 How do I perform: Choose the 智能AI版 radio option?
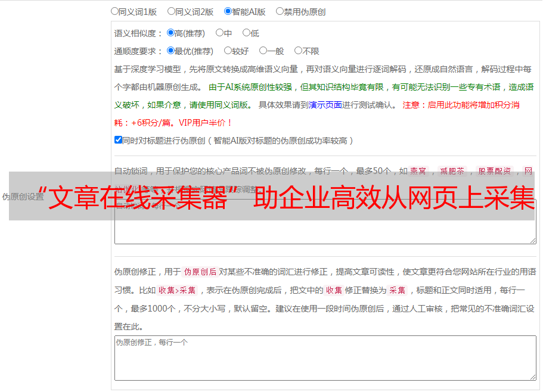click(228, 11)
